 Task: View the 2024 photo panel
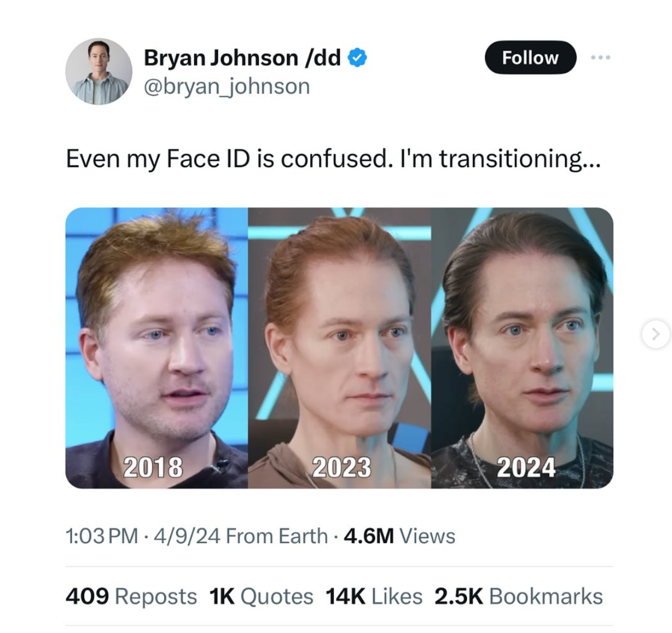[522, 348]
